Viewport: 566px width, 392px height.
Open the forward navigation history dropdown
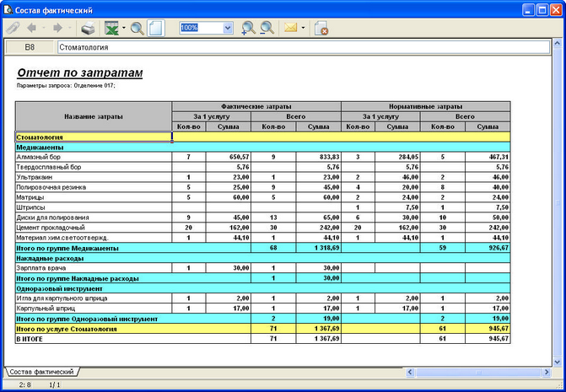69,28
